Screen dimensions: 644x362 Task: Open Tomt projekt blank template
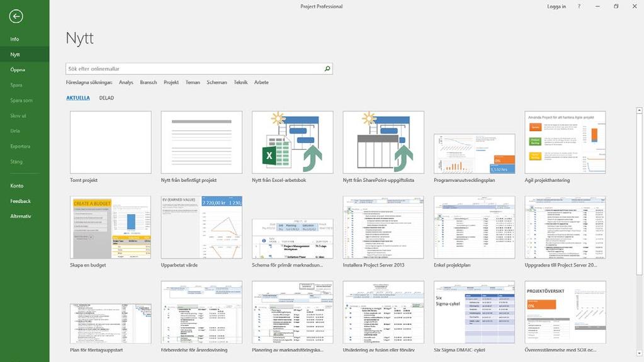click(x=111, y=142)
